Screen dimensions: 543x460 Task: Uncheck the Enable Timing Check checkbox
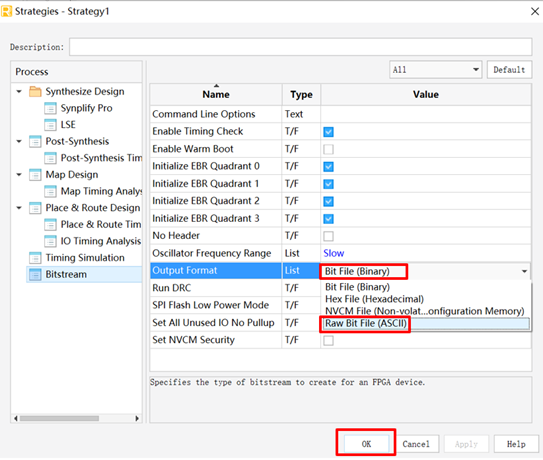[328, 132]
